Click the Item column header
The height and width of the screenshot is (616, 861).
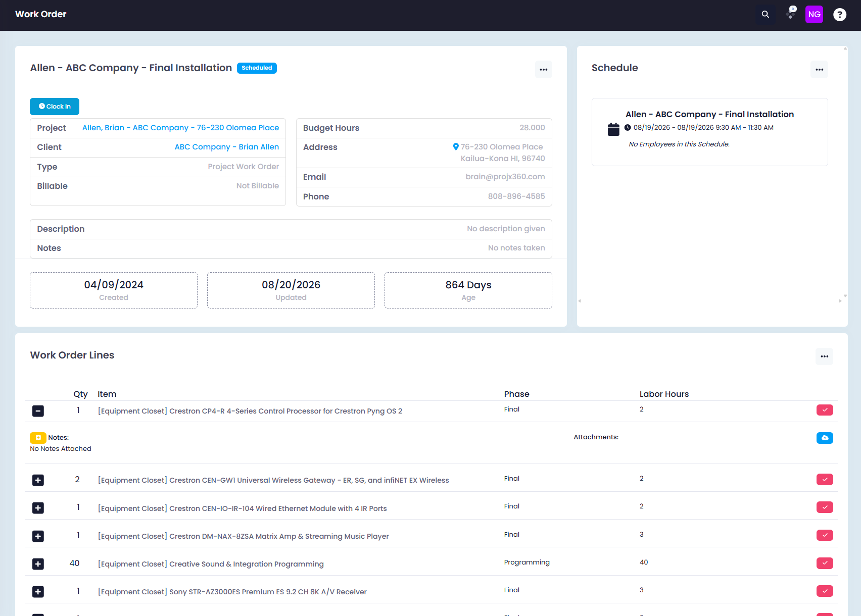[x=107, y=394]
